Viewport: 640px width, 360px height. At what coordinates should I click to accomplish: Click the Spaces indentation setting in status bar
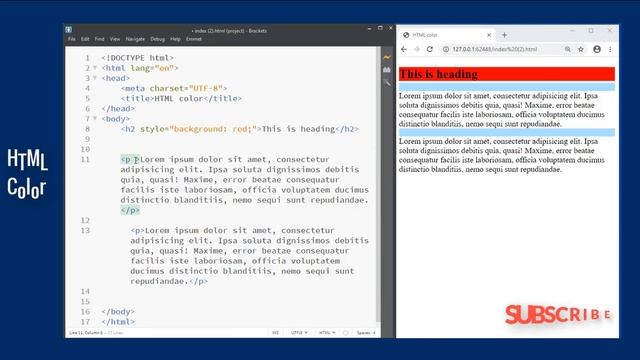point(366,333)
